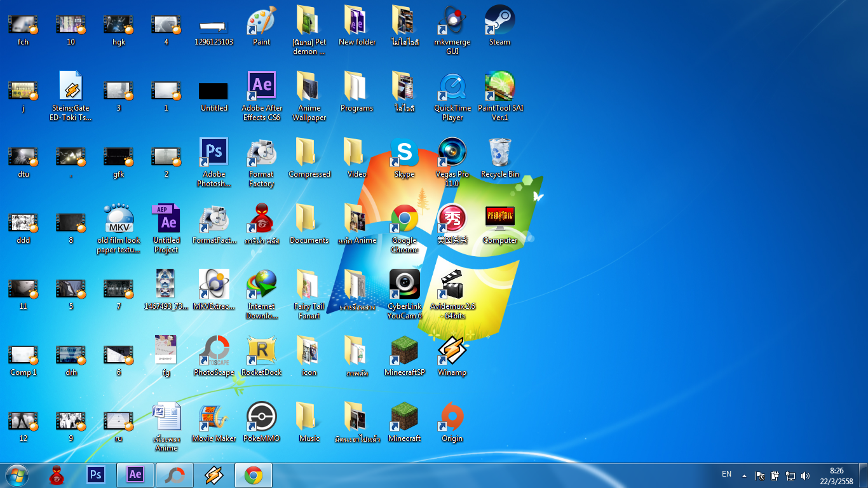The image size is (868, 488).
Task: Select the Anime Wallpaper folder
Action: 309,97
